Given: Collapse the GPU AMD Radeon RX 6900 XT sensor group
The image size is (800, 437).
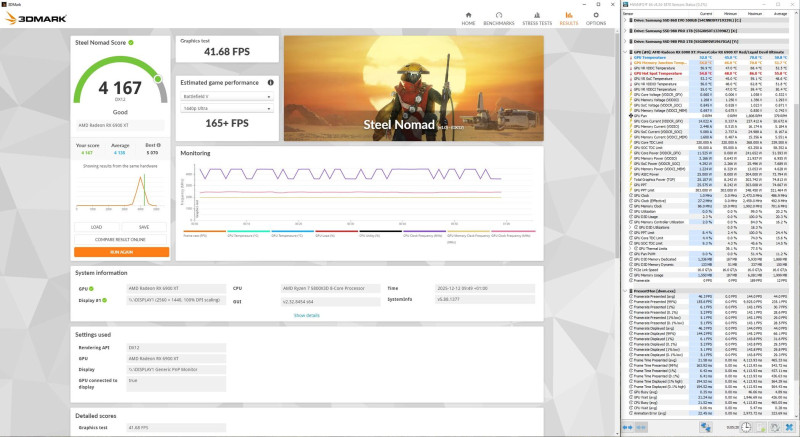Looking at the screenshot, I should click(x=626, y=52).
